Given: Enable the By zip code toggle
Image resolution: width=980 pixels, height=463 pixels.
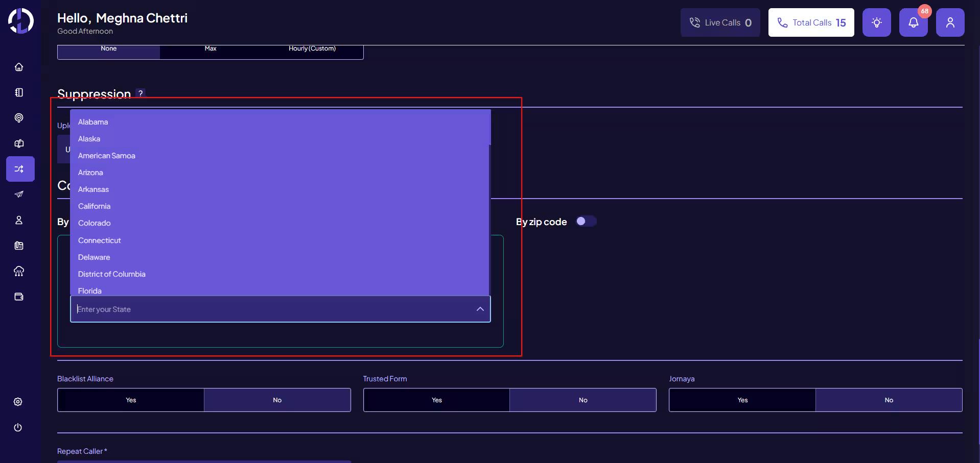Looking at the screenshot, I should tap(586, 221).
